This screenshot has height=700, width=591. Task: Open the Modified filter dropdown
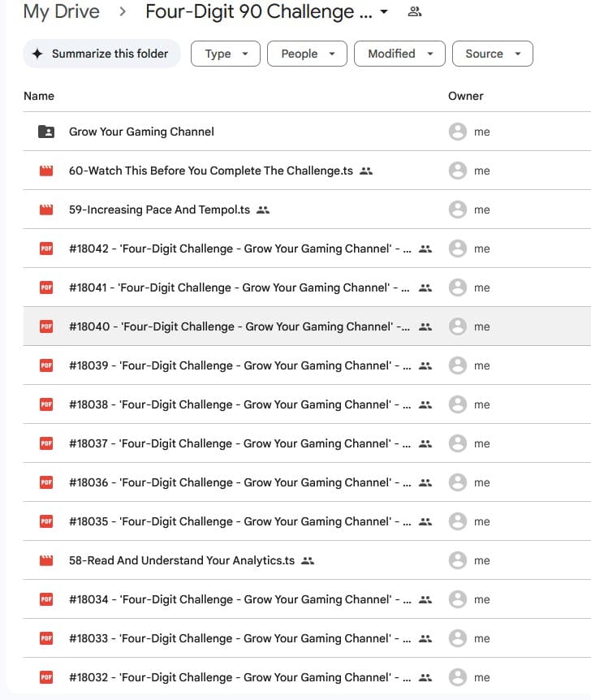point(399,54)
